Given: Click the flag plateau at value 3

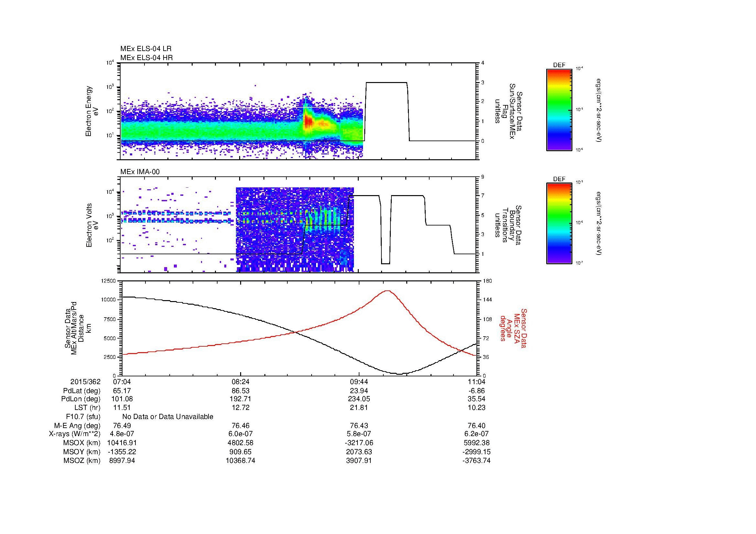Looking at the screenshot, I should tap(387, 83).
